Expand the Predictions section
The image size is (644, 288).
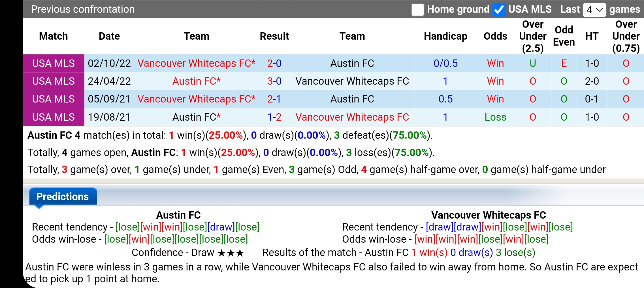pyautogui.click(x=62, y=196)
